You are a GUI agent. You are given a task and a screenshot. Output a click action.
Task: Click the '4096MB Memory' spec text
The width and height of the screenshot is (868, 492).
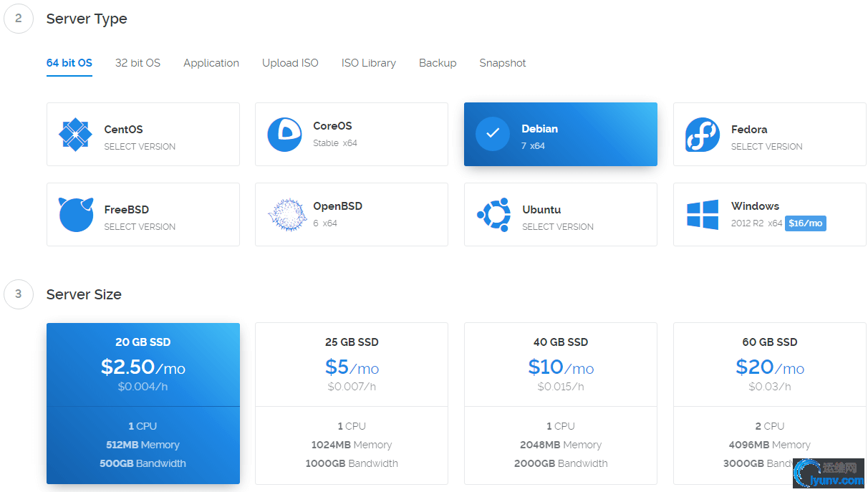(770, 445)
